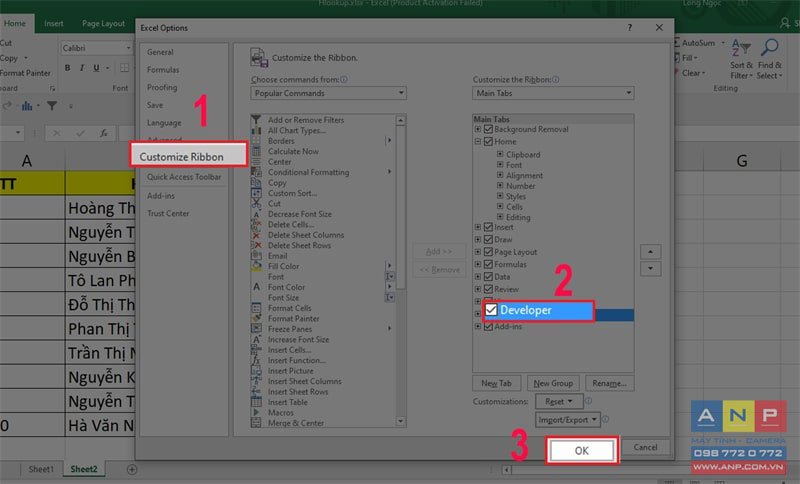Uncheck the Data tab checkbox
The height and width of the screenshot is (484, 800).
click(488, 277)
